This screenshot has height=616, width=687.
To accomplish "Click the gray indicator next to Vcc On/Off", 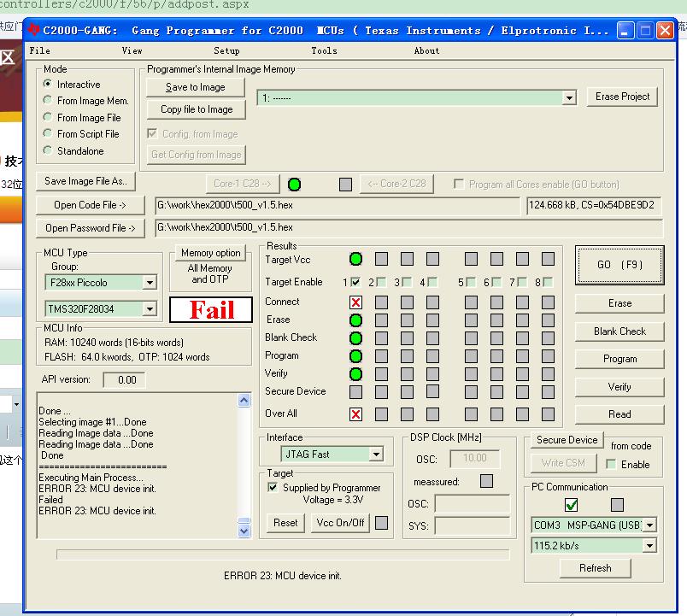I will (x=382, y=523).
